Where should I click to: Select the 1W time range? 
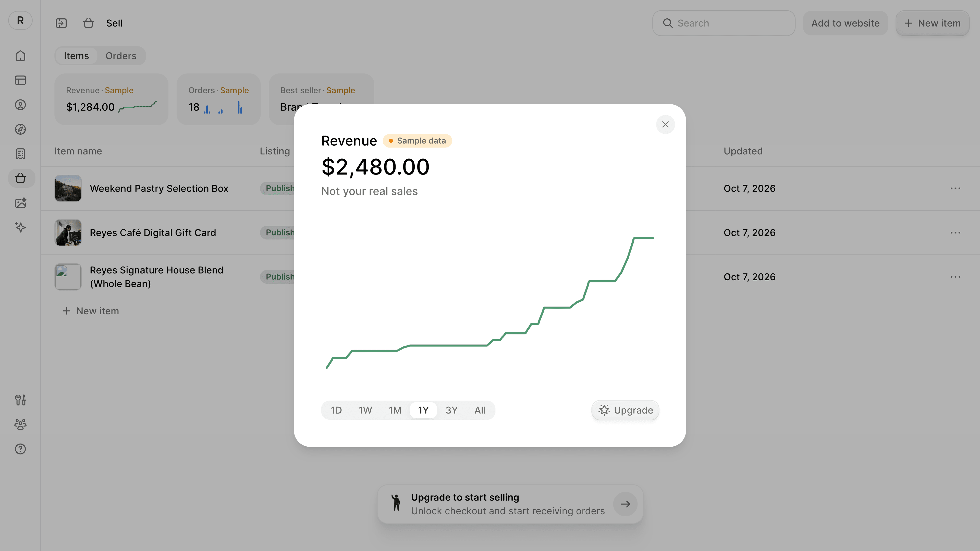[x=365, y=410]
